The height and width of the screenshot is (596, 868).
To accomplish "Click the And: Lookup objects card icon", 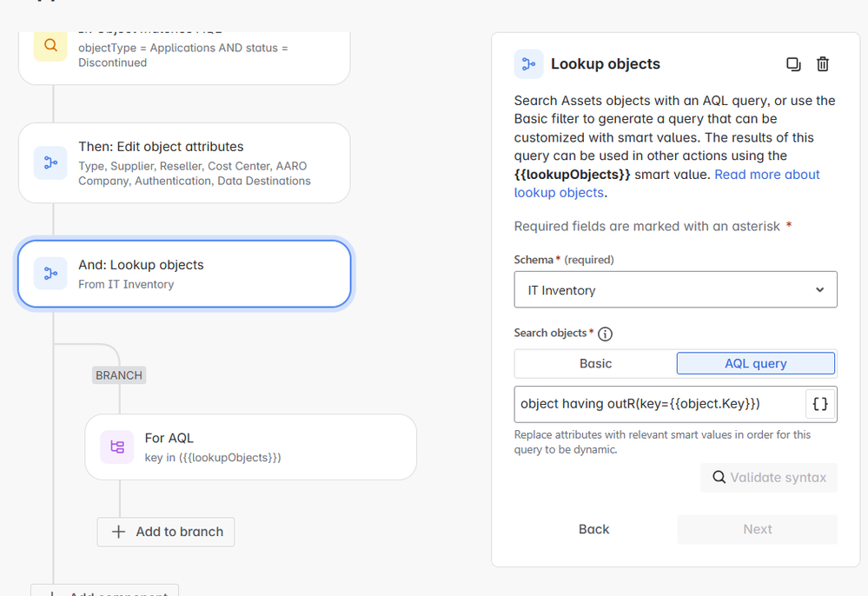I will (x=50, y=274).
